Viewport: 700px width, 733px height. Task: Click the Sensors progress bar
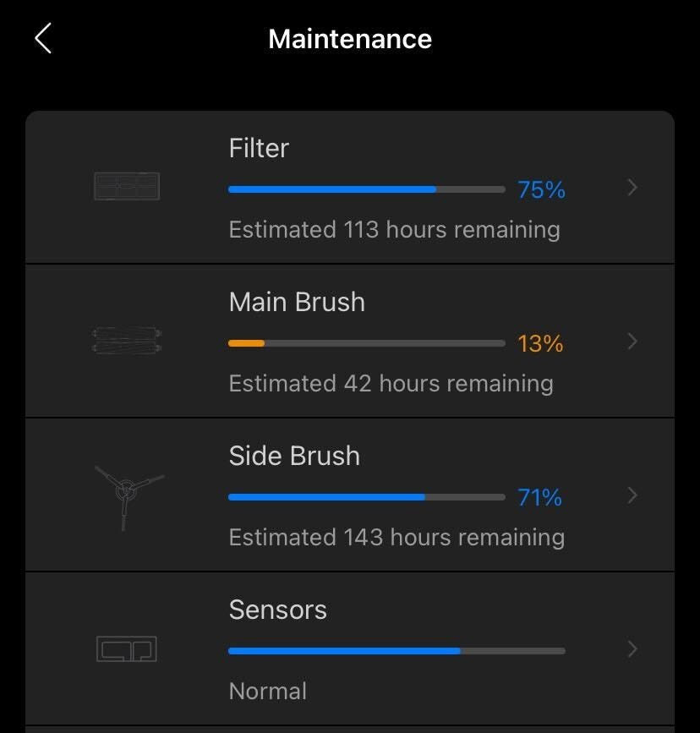tap(396, 651)
